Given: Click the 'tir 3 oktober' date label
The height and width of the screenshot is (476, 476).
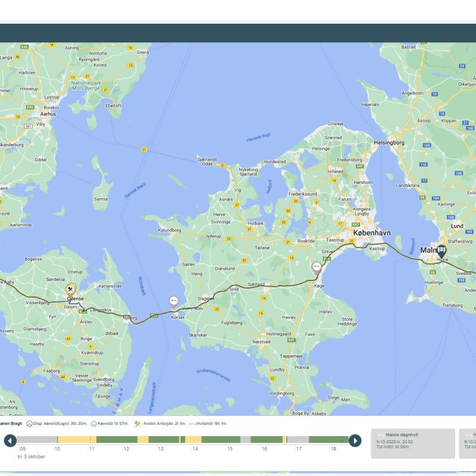Looking at the screenshot, I should [x=31, y=456].
